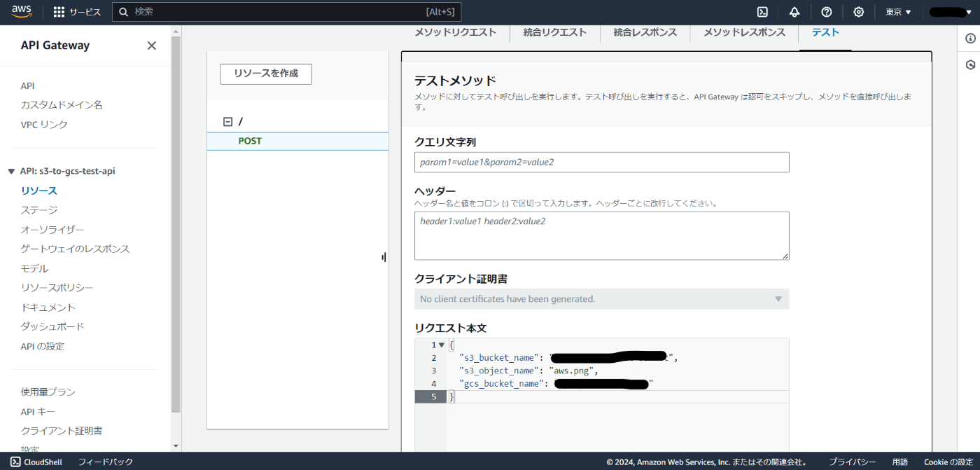Click the sidebar vertical scrollbar
The width and height of the screenshot is (980, 470).
pyautogui.click(x=176, y=224)
